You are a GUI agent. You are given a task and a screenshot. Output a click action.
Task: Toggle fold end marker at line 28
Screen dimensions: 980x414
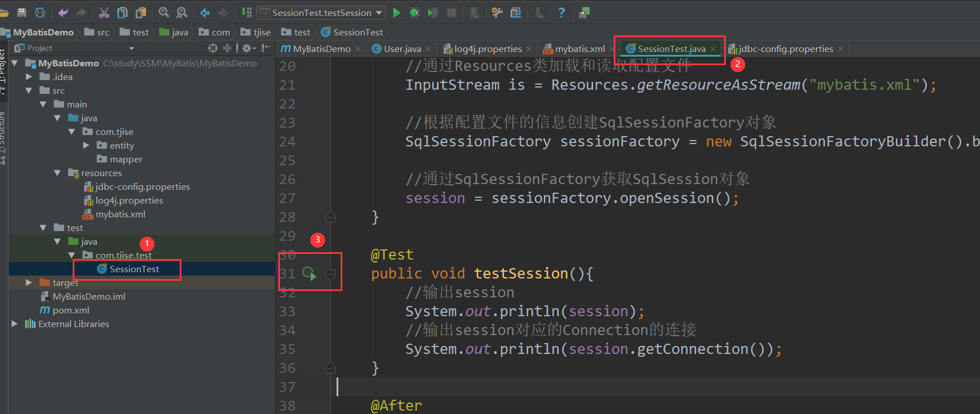[x=330, y=217]
